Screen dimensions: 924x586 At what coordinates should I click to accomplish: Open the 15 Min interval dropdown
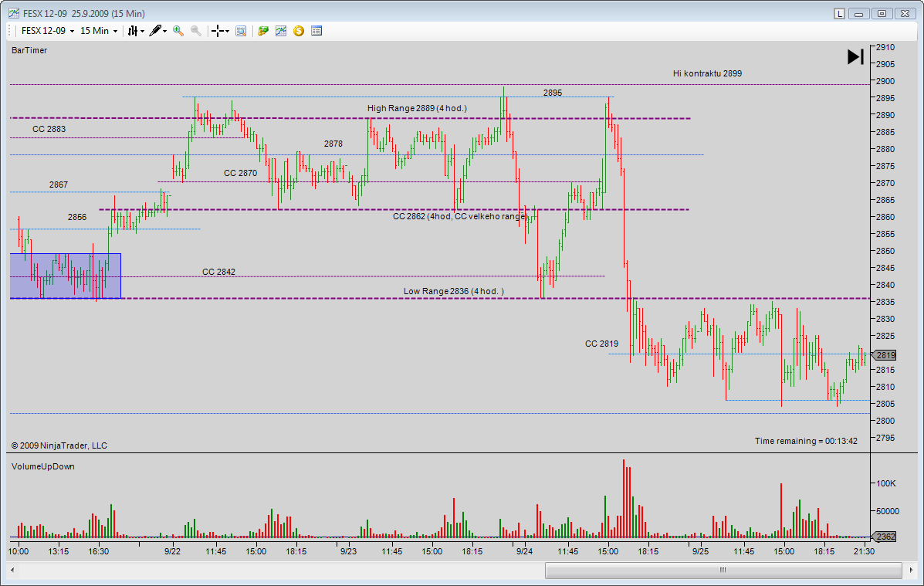tap(98, 31)
